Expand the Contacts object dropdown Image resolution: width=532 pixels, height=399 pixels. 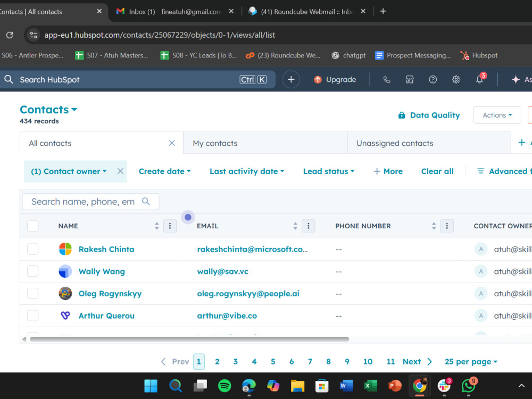tap(48, 110)
